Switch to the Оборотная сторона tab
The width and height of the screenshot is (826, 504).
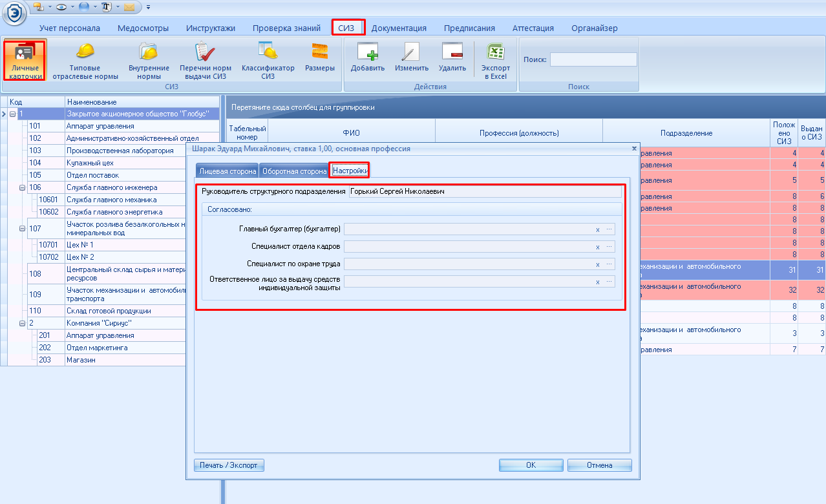tap(294, 171)
